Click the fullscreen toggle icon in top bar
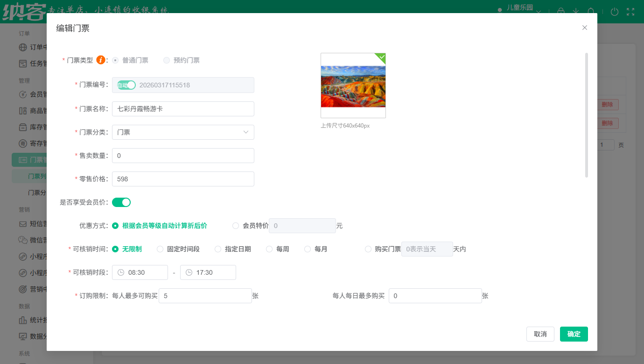 click(631, 12)
